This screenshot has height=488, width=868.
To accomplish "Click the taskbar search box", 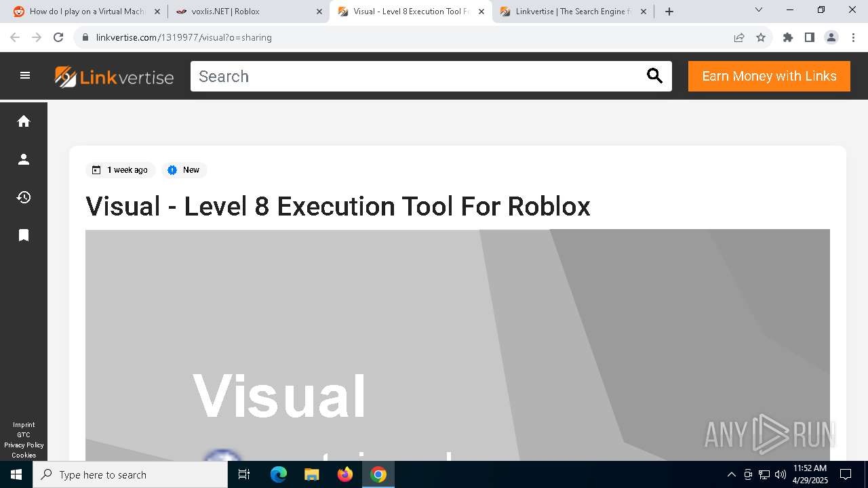I will (130, 474).
